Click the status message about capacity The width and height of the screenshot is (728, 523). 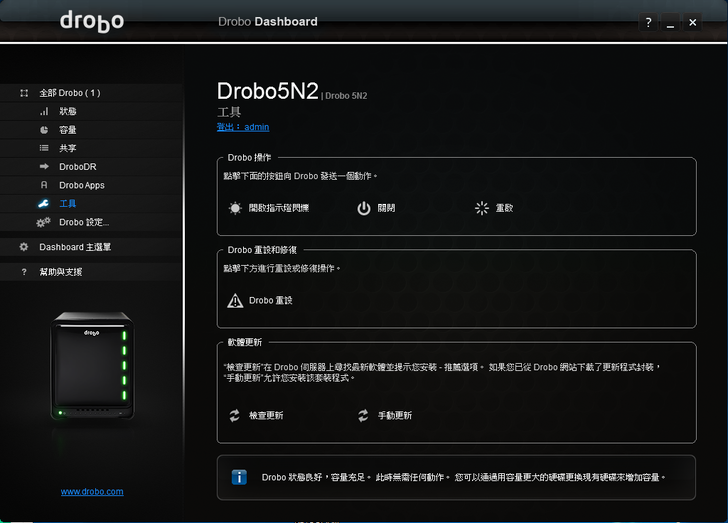coord(463,477)
